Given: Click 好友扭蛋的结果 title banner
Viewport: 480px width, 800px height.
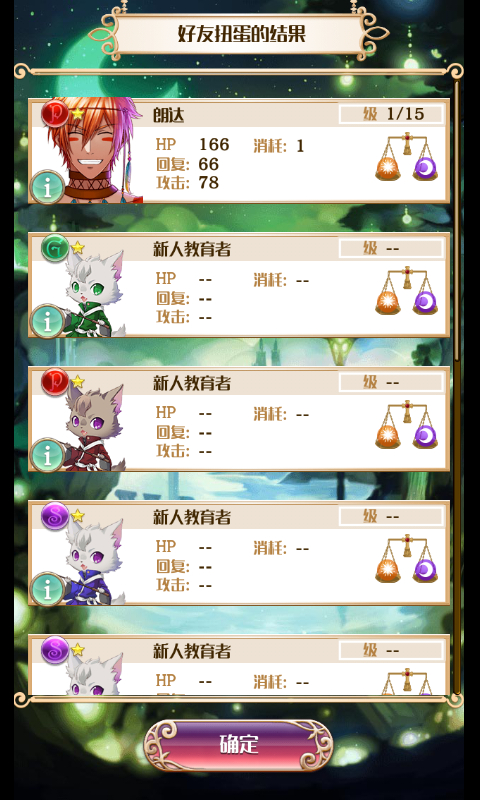Looking at the screenshot, I should coord(239,34).
